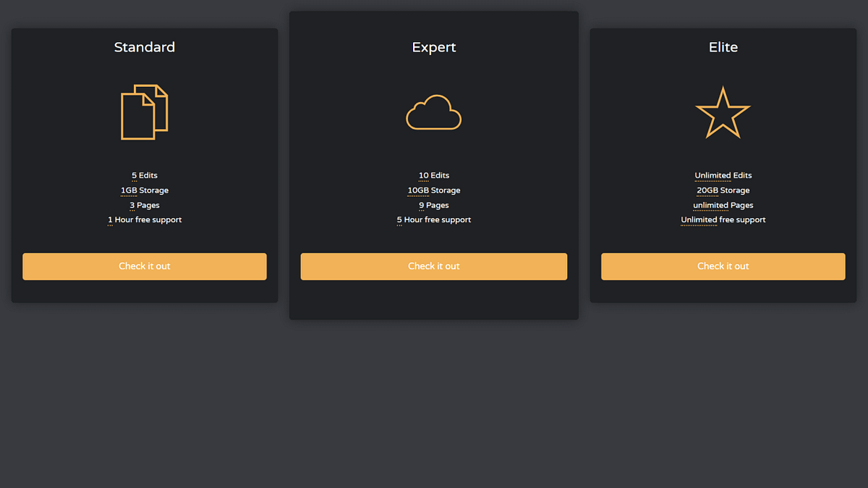Open the 20GB Storage link on Elite

pyautogui.click(x=723, y=190)
